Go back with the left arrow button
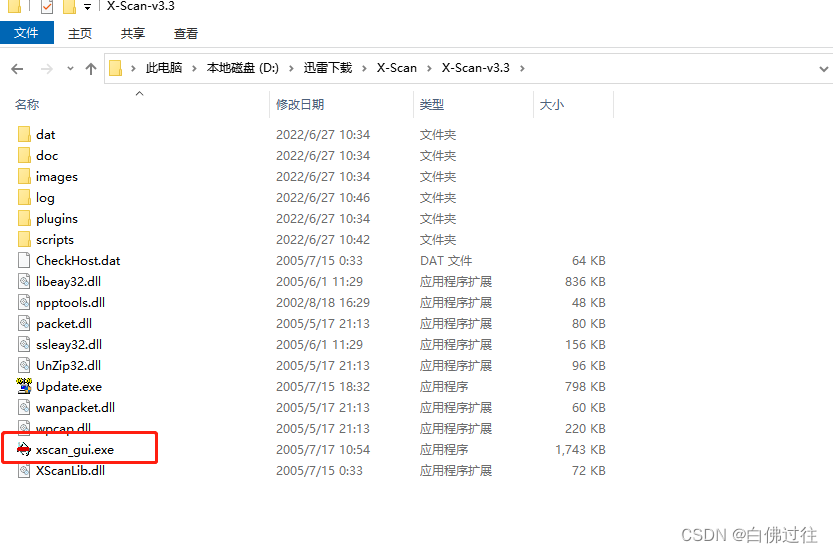 click(18, 69)
